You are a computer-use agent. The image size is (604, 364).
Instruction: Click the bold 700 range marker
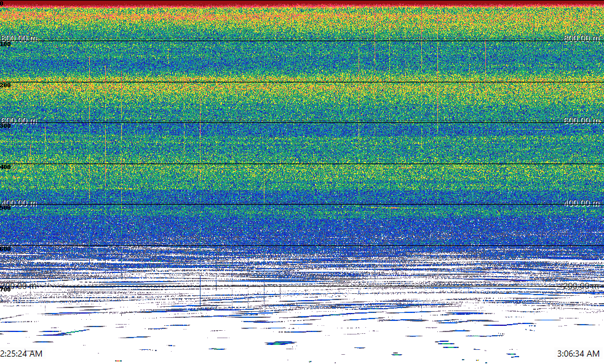click(x=6, y=289)
